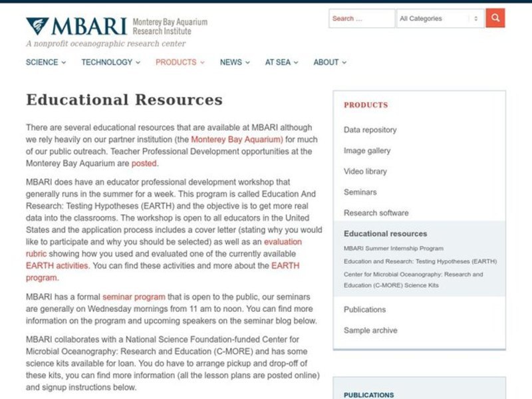This screenshot has height=399, width=532.
Task: Select Data repository in sidebar
Action: [370, 130]
